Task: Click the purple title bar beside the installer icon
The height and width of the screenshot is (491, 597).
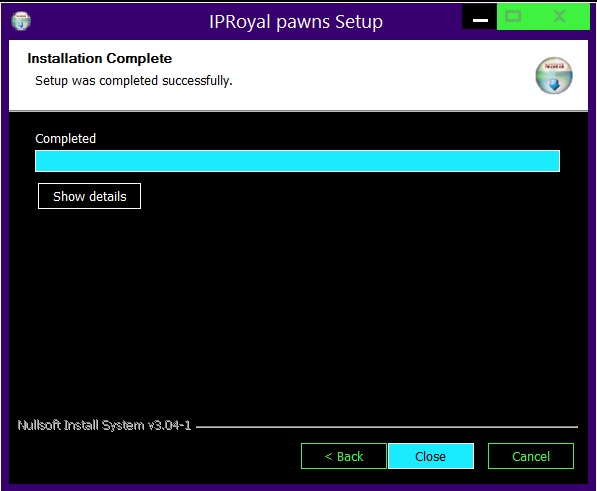Action: point(114,21)
